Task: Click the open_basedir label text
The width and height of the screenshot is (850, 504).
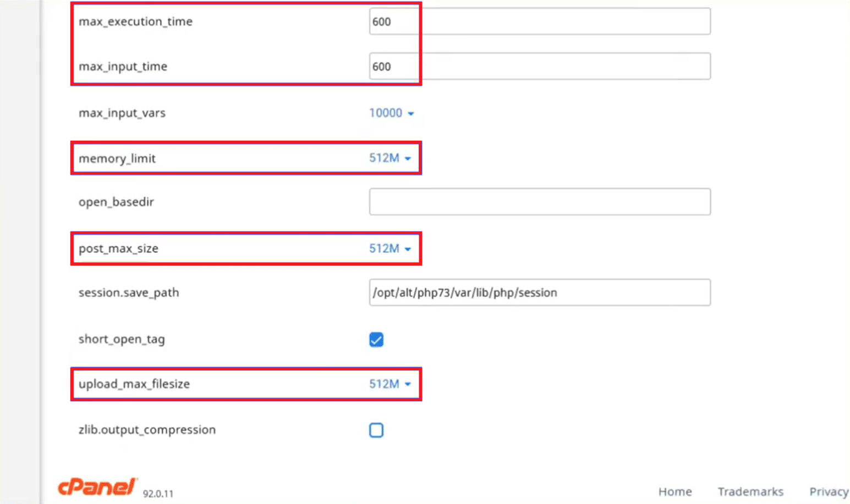Action: tap(116, 202)
